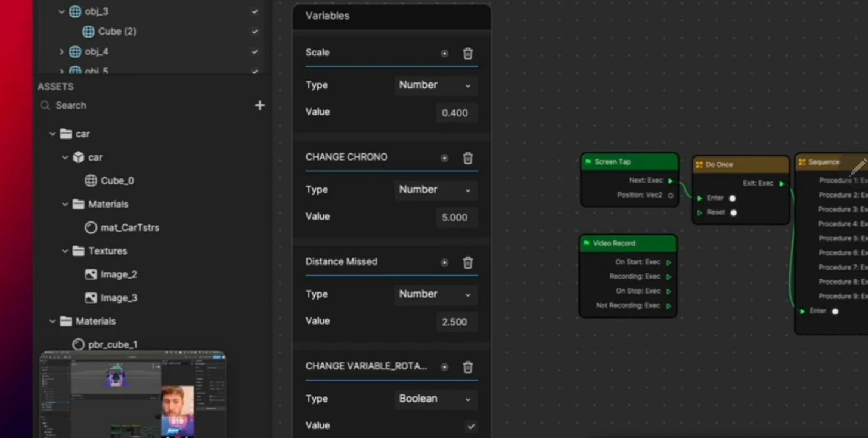Click the radio dot beside Distance Missed
868x438 pixels.
[444, 262]
